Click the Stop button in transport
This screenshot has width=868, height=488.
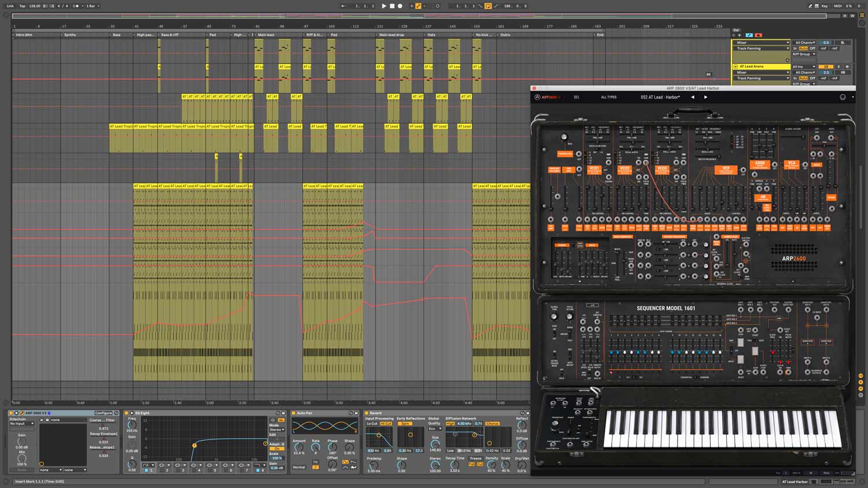pos(392,6)
